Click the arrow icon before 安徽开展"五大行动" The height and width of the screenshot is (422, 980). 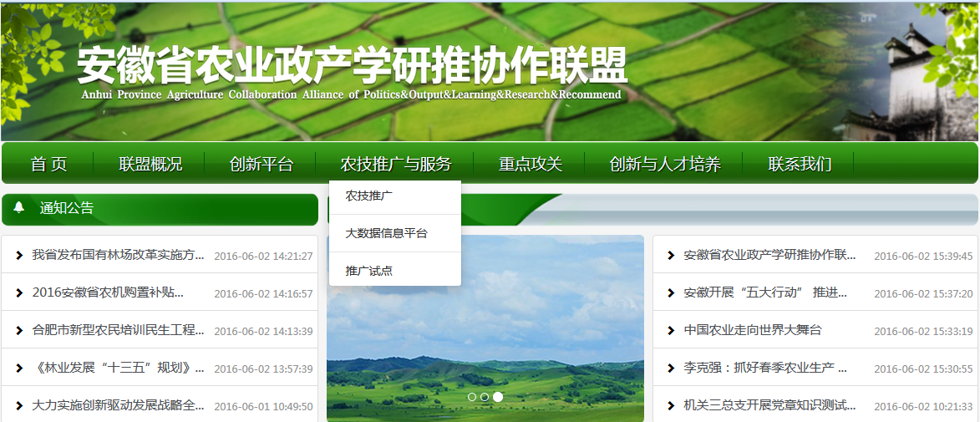[x=671, y=293]
